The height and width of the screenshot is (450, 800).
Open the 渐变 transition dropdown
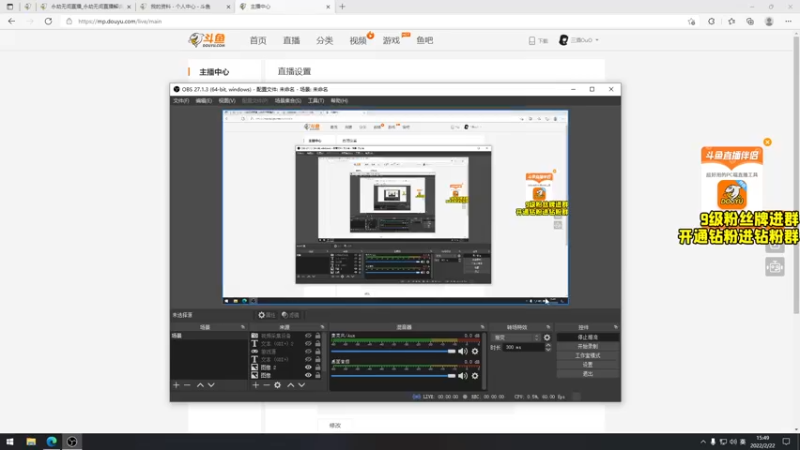click(516, 338)
